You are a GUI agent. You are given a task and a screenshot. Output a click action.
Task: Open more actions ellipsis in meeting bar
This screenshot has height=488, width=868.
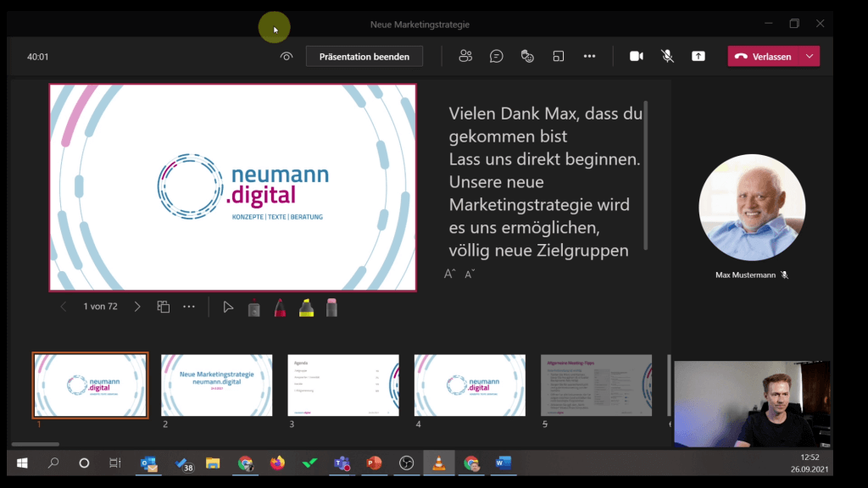coord(590,57)
